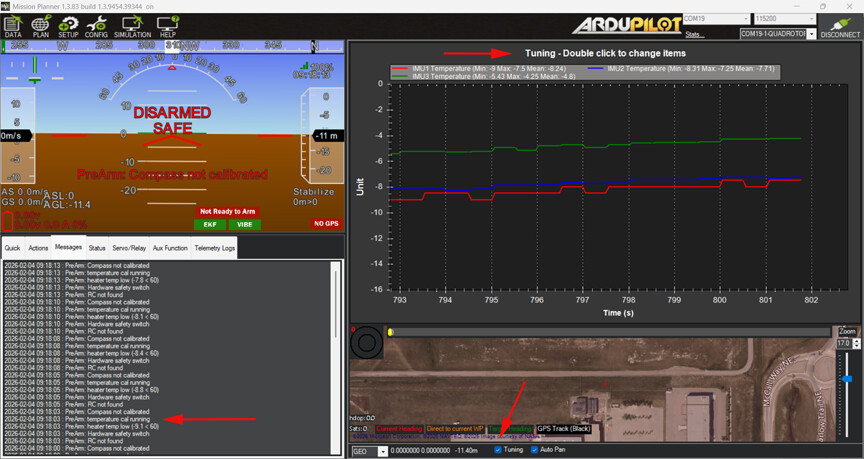The image size is (864, 459).
Task: Click the Sats: 0 readout on the map
Action: click(359, 429)
